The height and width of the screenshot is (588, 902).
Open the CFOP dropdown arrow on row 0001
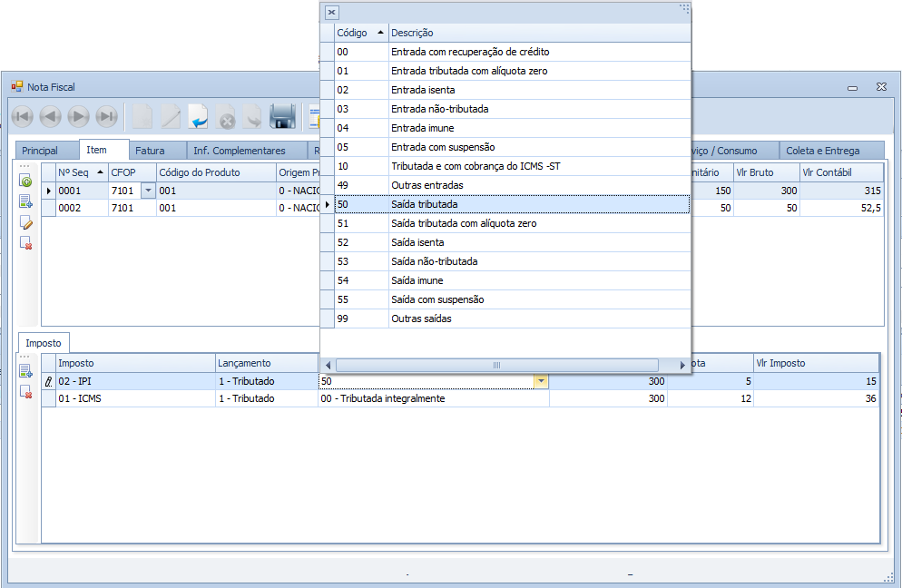pos(149,191)
